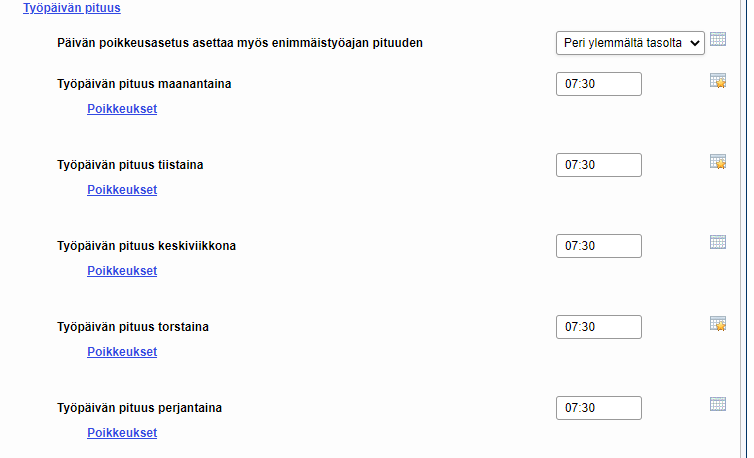Click the Päivän poikkeusasetus setting label
The width and height of the screenshot is (754, 458).
(x=239, y=43)
